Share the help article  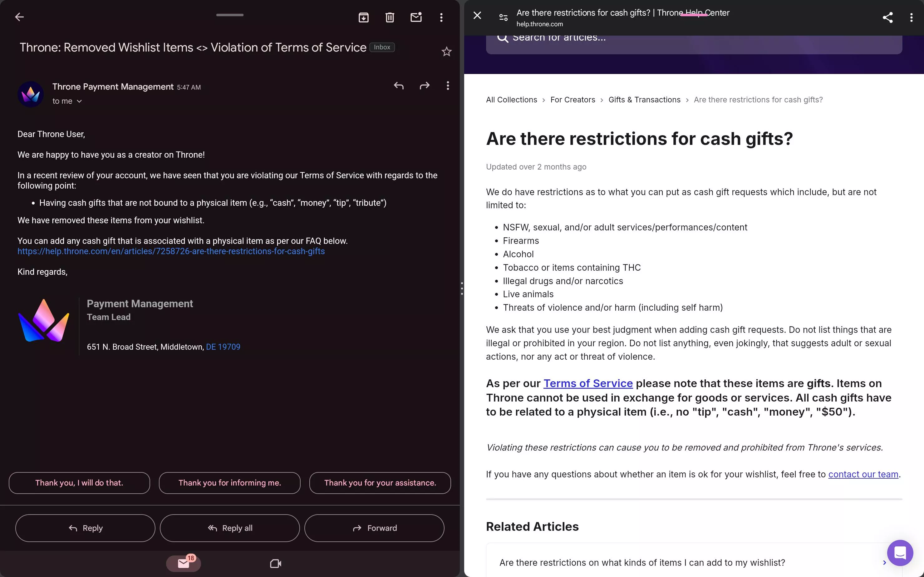pyautogui.click(x=888, y=17)
